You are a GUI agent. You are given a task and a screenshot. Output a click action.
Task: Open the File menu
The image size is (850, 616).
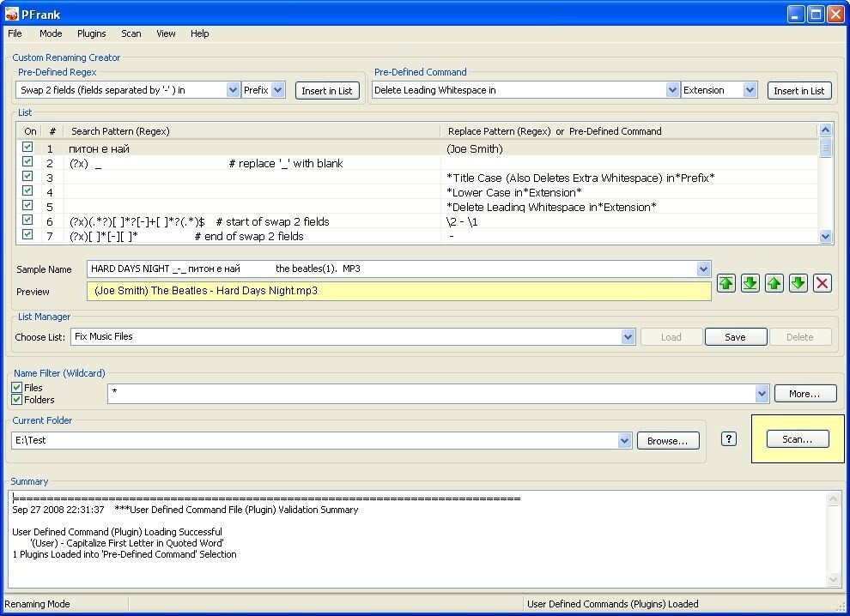(x=15, y=33)
